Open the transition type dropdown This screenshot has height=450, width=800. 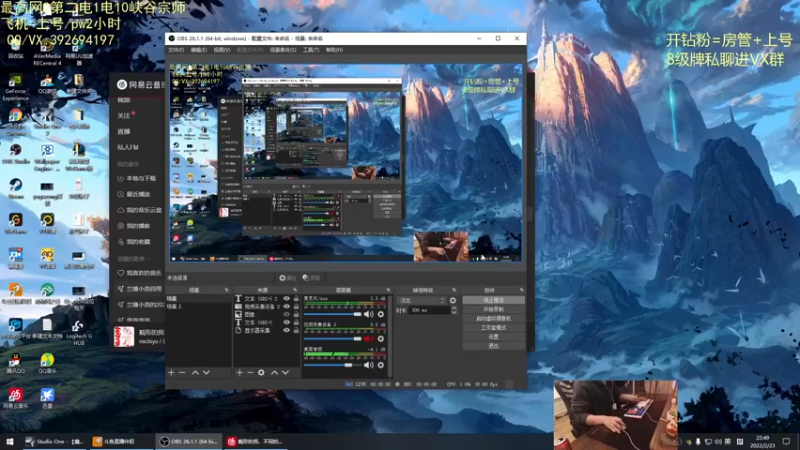coord(422,301)
